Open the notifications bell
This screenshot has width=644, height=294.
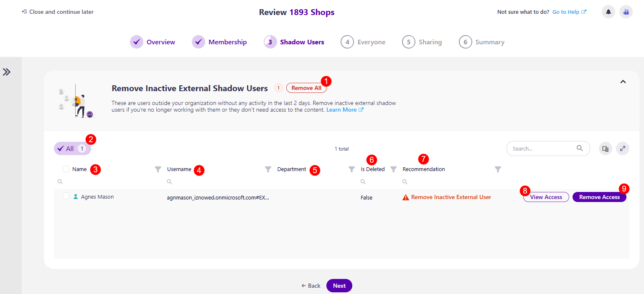coord(608,12)
